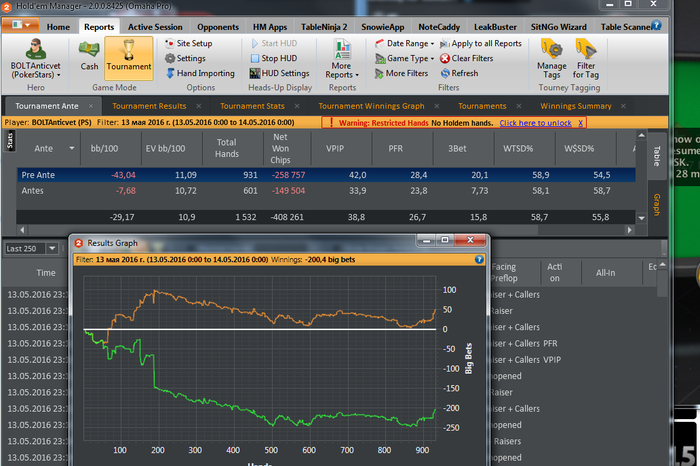Expand the Ante column dropdown arrow

coord(71,148)
